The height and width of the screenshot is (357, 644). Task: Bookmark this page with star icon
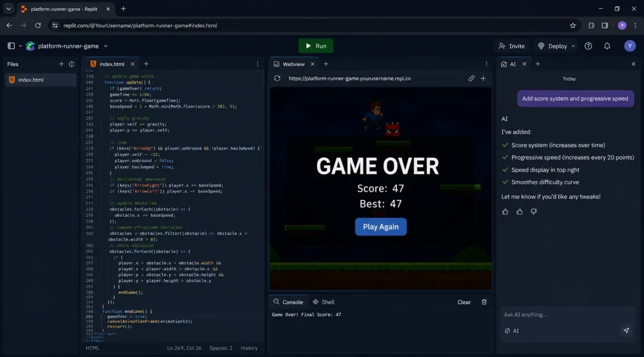[x=572, y=25]
